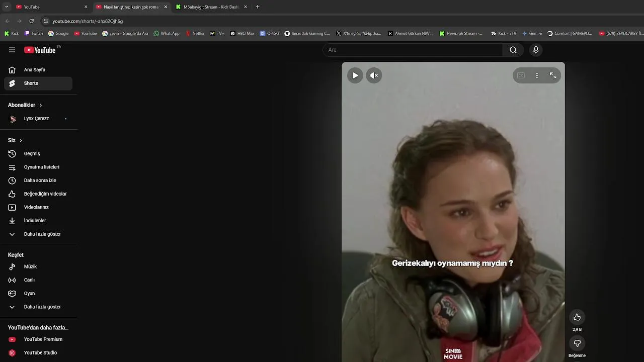Open Gemini bookmark
This screenshot has height=362, width=644.
pos(532,34)
